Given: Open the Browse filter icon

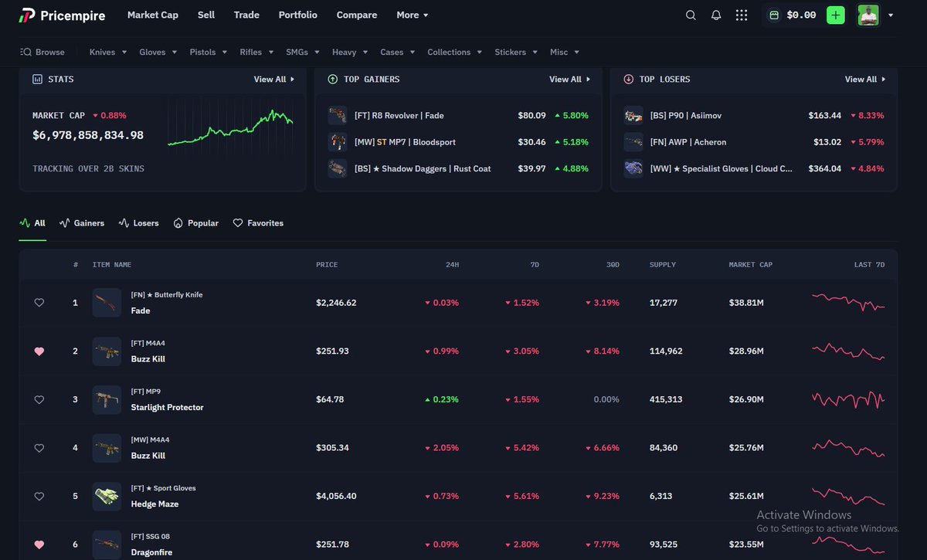Looking at the screenshot, I should coord(25,53).
